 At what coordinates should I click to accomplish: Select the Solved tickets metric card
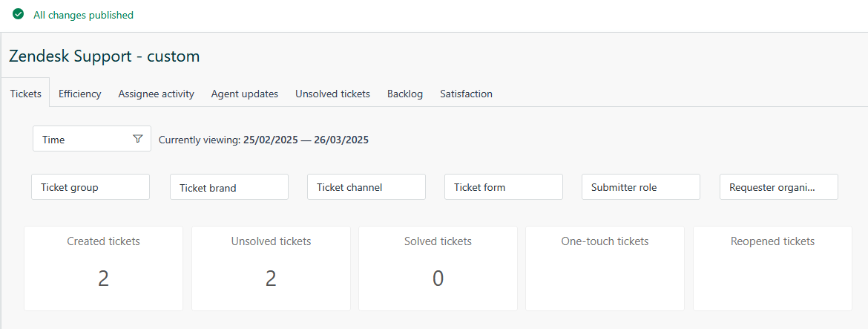tap(438, 268)
